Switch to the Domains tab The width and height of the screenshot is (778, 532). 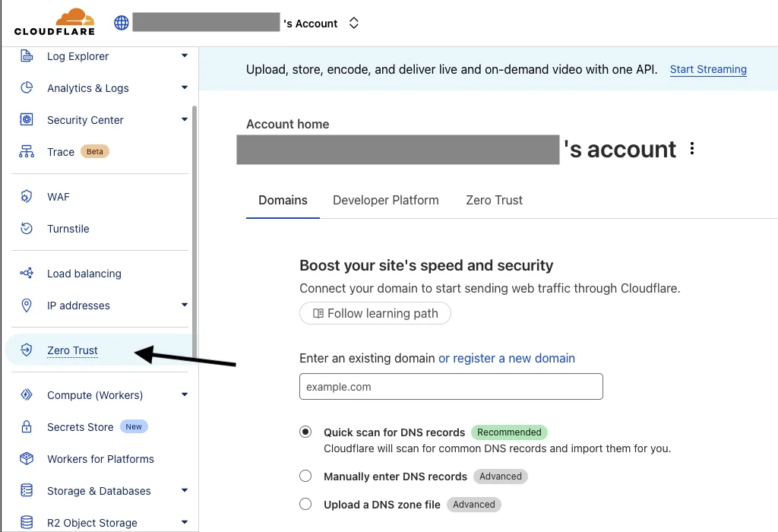click(x=283, y=201)
